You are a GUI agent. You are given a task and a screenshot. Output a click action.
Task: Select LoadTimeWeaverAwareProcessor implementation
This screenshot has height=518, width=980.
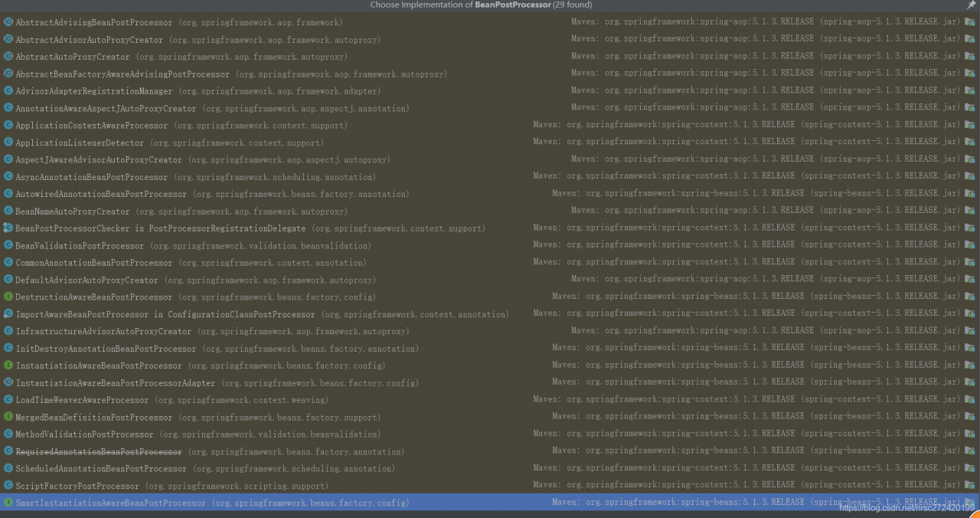point(490,400)
